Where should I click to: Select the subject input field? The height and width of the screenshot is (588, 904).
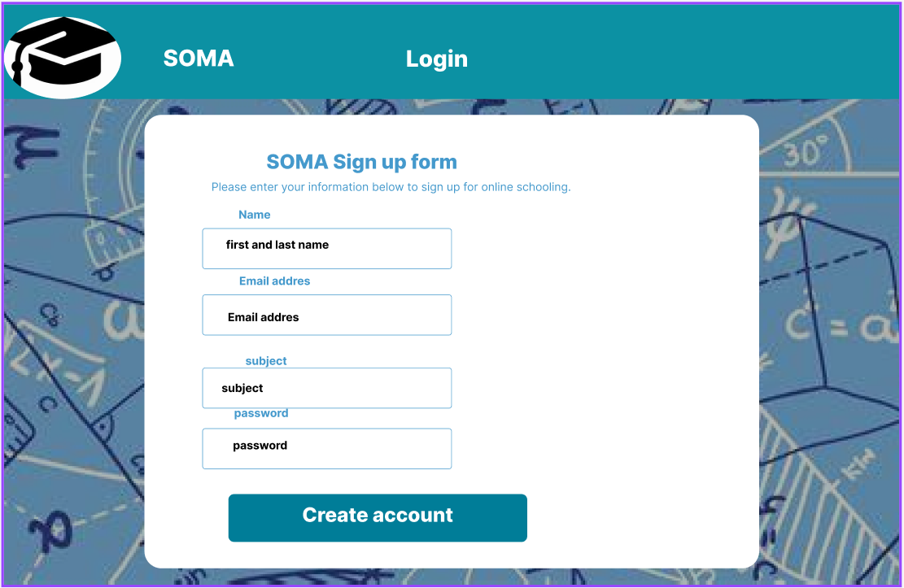(326, 388)
